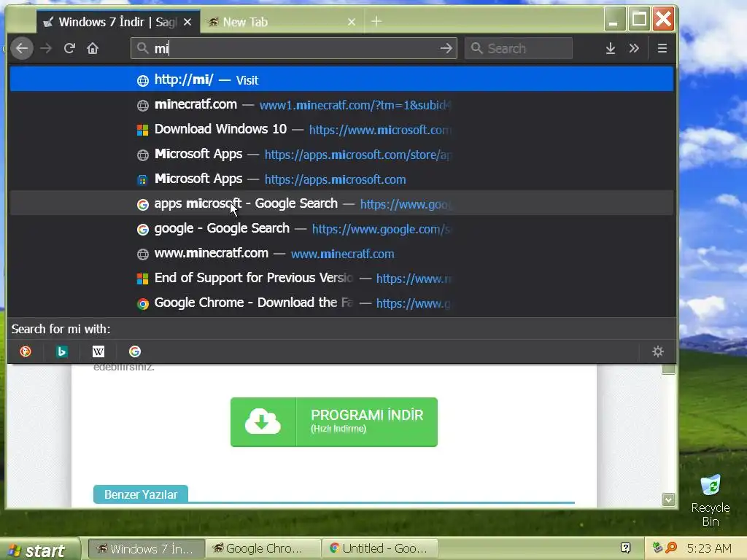Open a new tab with plus button

tap(376, 21)
